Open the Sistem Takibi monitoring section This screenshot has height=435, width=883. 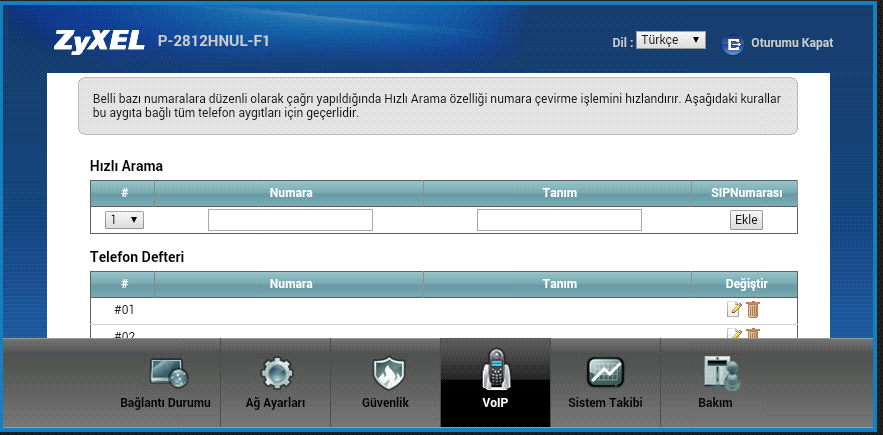tap(604, 383)
